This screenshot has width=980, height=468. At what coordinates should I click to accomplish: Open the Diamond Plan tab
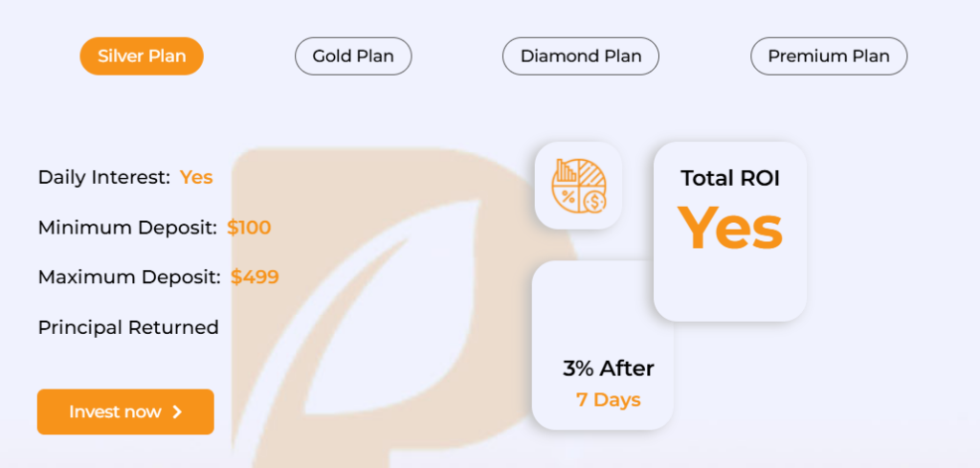580,56
